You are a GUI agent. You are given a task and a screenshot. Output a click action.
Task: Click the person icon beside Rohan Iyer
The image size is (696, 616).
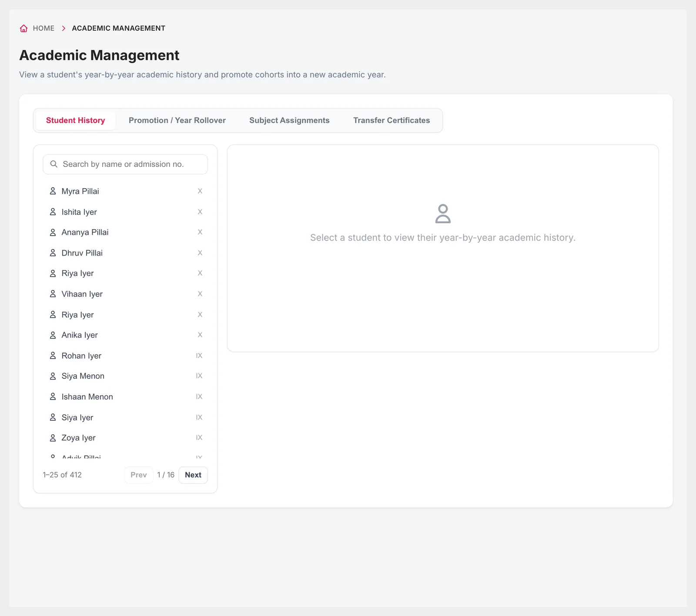(53, 356)
